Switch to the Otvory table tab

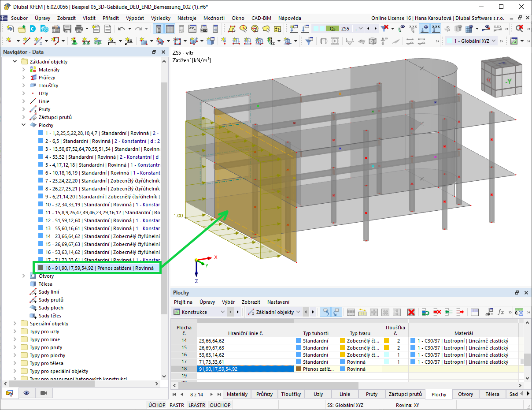tap(465, 394)
